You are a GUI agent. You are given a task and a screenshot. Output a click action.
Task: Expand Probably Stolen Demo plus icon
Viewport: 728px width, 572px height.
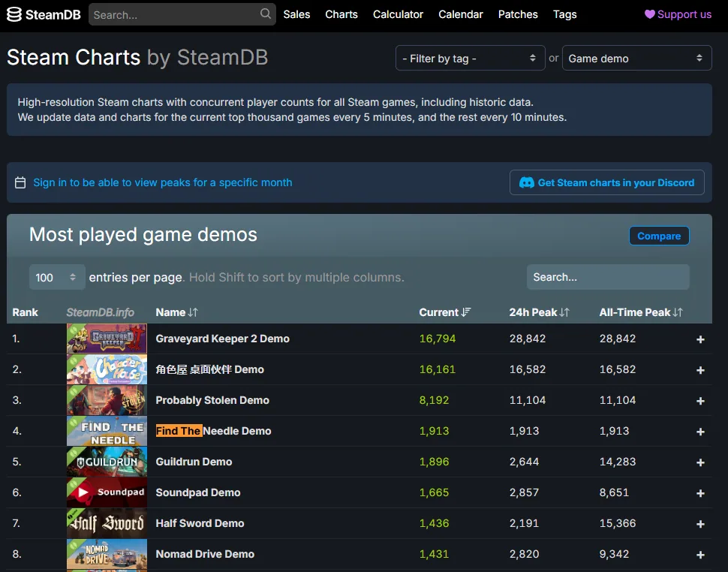click(701, 401)
